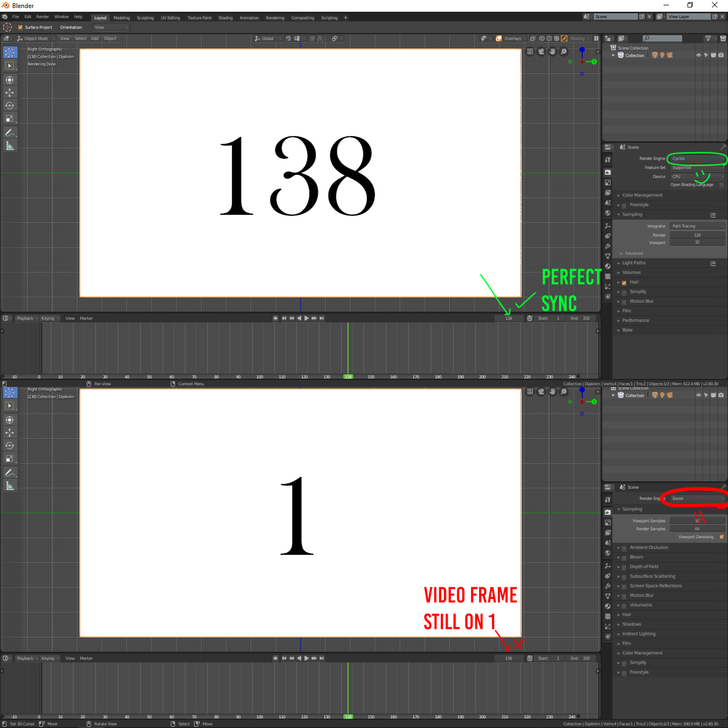Switch to the Animation workspace tab
This screenshot has width=728, height=728.
[249, 18]
